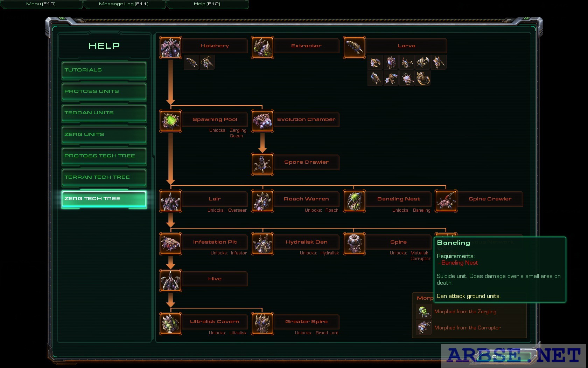Click the Brood Lord unlock text
The height and width of the screenshot is (368, 588).
pos(327,333)
